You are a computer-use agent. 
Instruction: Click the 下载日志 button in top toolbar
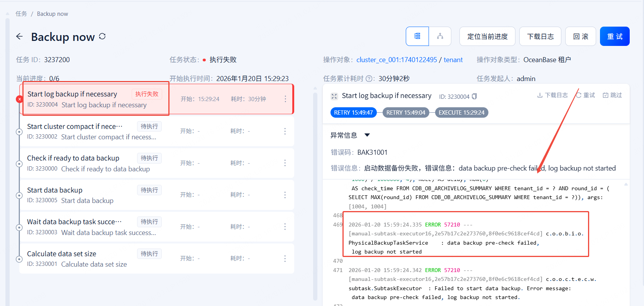point(540,36)
